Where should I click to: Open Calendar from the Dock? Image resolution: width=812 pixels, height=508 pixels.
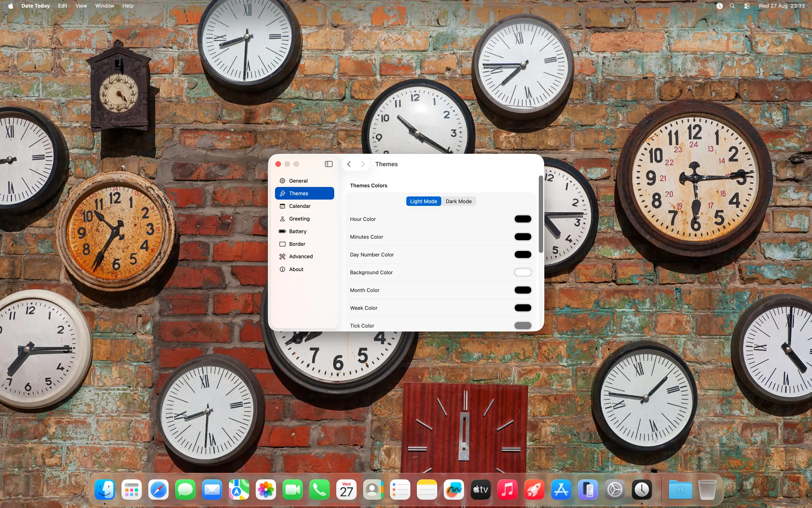(346, 489)
